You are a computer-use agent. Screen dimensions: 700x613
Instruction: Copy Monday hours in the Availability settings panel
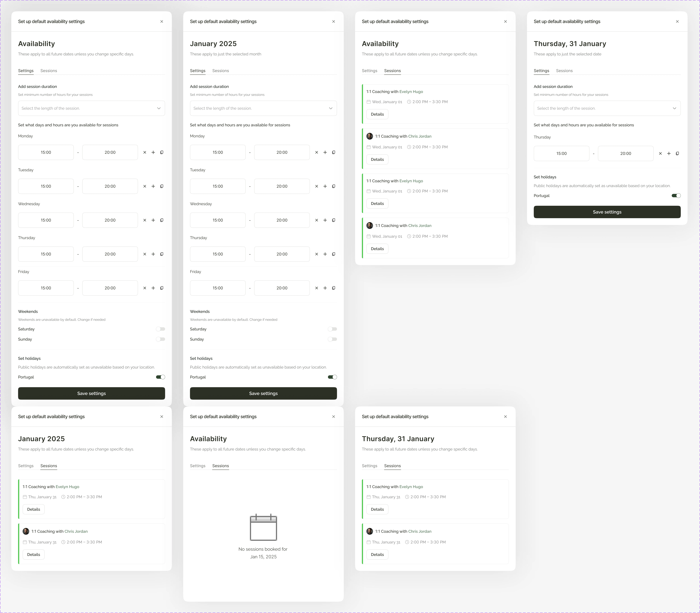pos(162,152)
